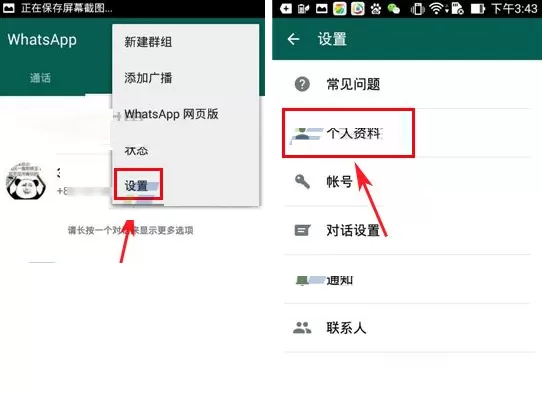Open 对话设置 chat settings
This screenshot has width=542, height=395.
(407, 231)
